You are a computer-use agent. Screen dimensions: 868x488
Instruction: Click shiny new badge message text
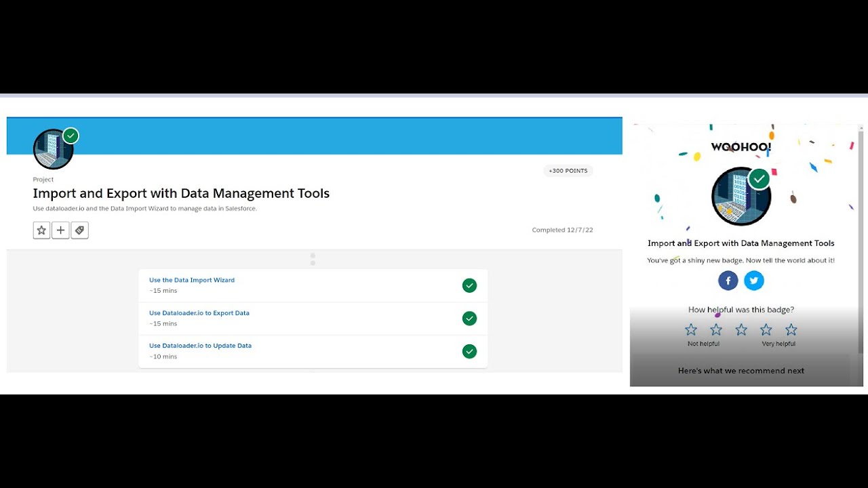pos(741,260)
